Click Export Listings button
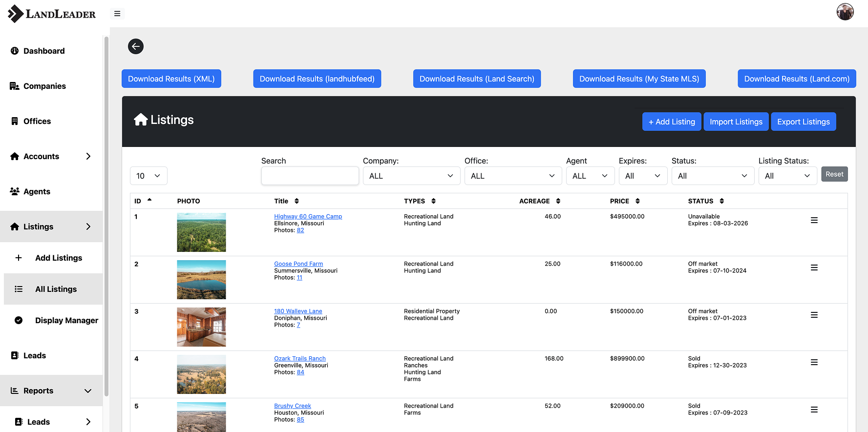 tap(804, 122)
